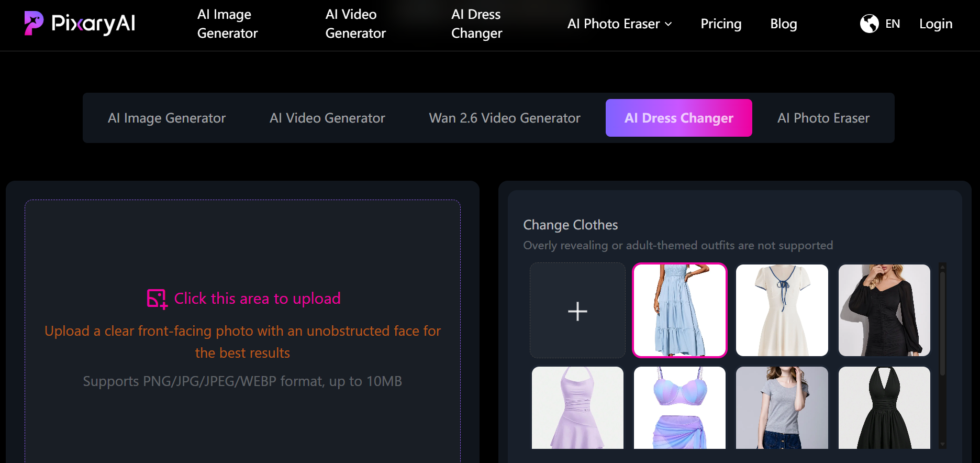Expand the AI Photo Eraser dropdown
This screenshot has width=980, height=463.
pyautogui.click(x=620, y=24)
